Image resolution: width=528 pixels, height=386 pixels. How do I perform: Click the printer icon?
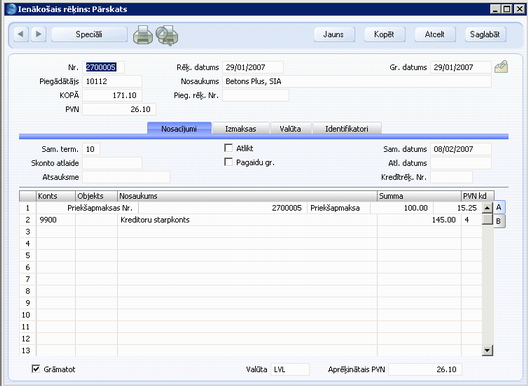(143, 35)
